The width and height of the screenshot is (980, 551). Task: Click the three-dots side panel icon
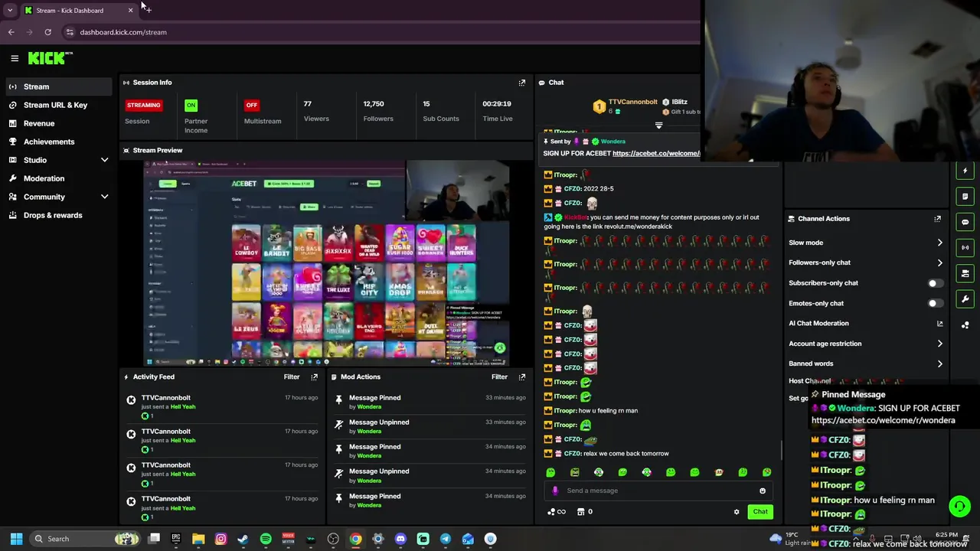tap(965, 325)
